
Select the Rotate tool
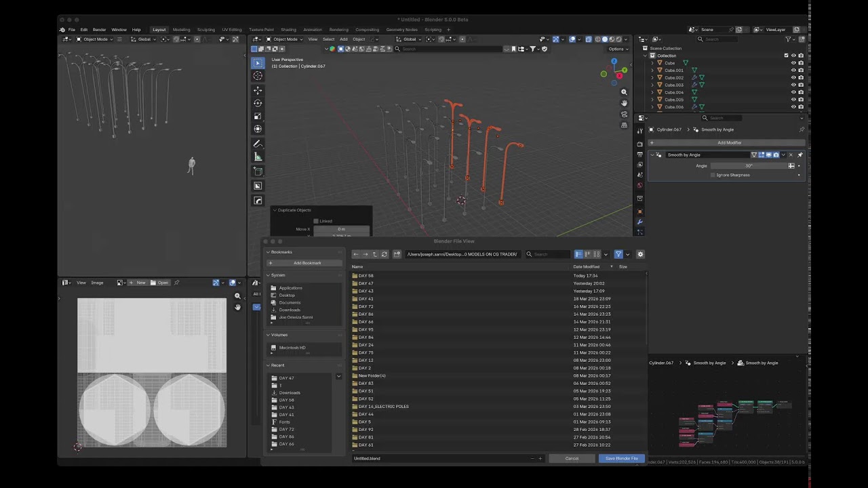click(258, 103)
